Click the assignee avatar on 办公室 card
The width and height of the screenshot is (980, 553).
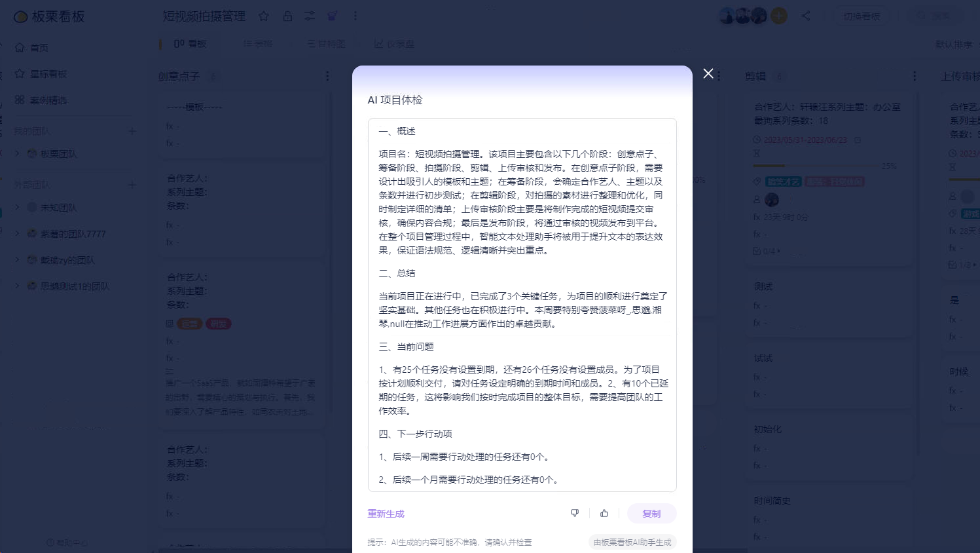coord(772,199)
